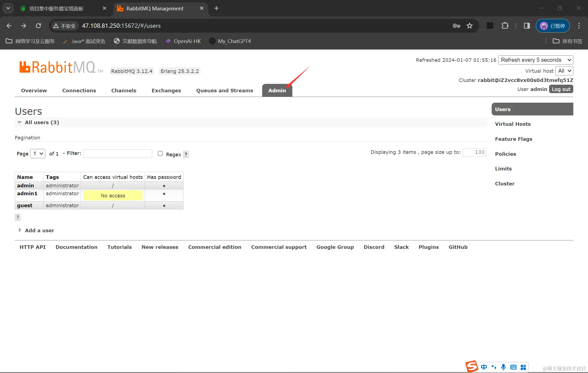Click the Filter text field

pos(118,154)
